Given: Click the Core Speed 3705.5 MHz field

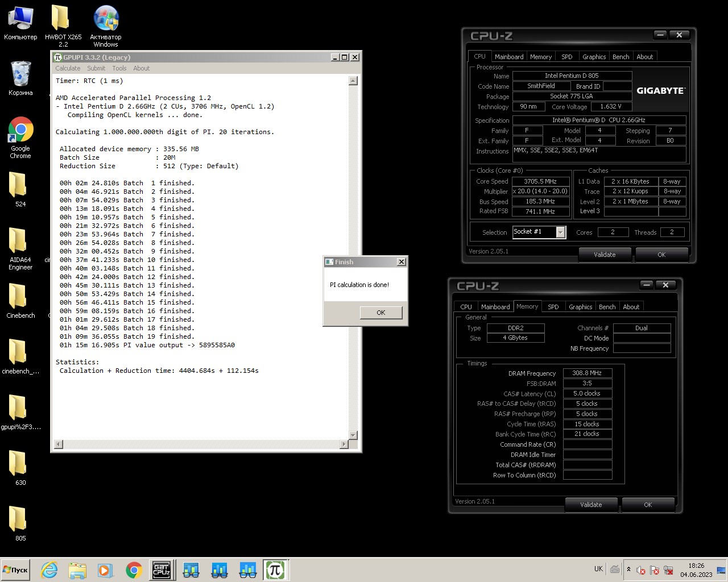Looking at the screenshot, I should [x=540, y=181].
